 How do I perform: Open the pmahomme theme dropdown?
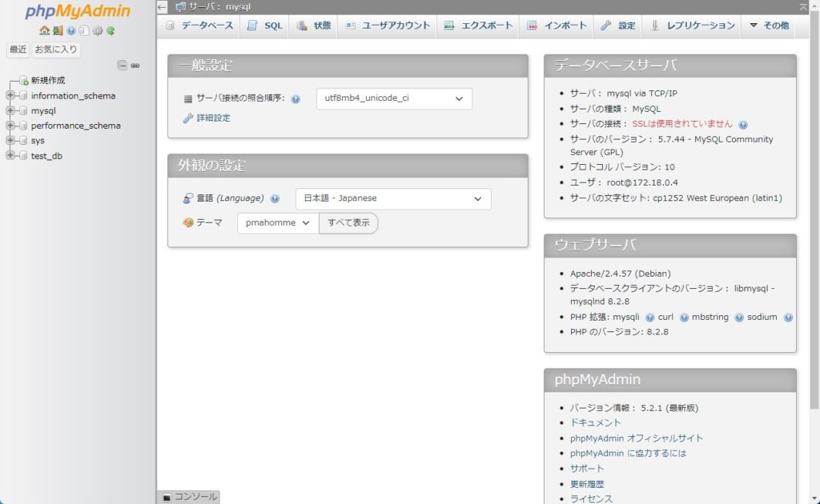coord(277,223)
